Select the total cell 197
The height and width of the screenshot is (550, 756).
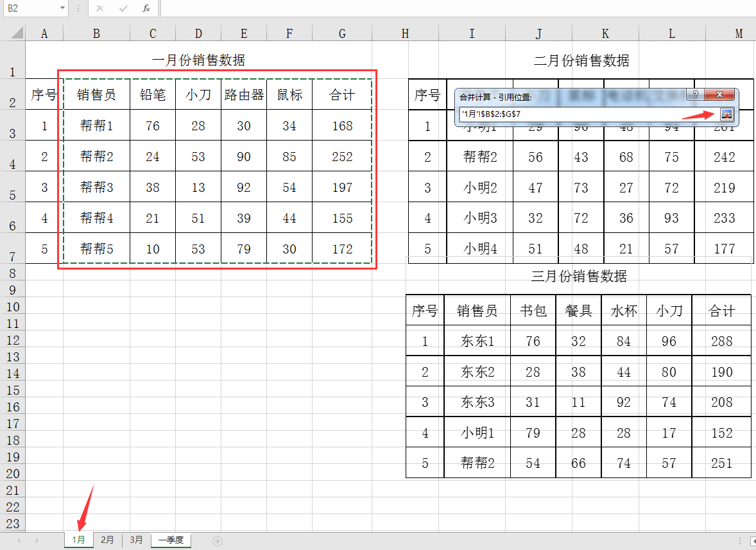click(x=342, y=187)
